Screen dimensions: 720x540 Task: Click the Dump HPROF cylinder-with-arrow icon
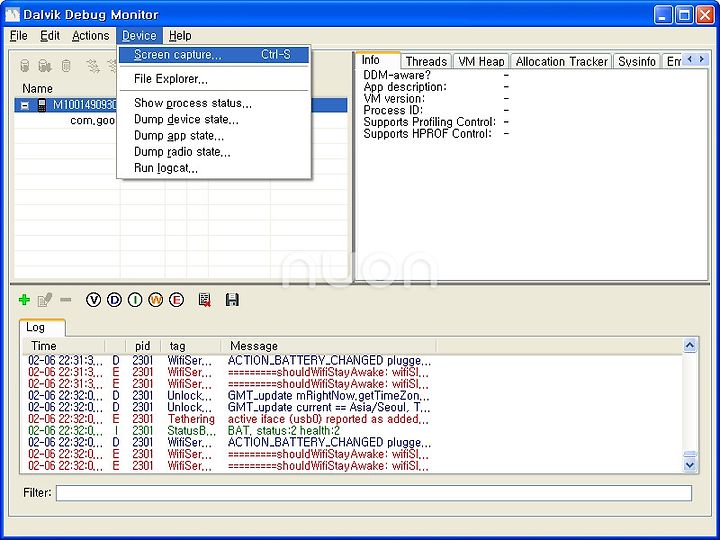[x=45, y=66]
